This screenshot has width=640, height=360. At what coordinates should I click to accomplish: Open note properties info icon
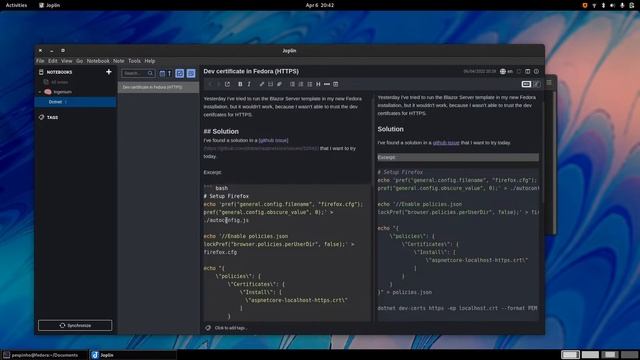536,71
